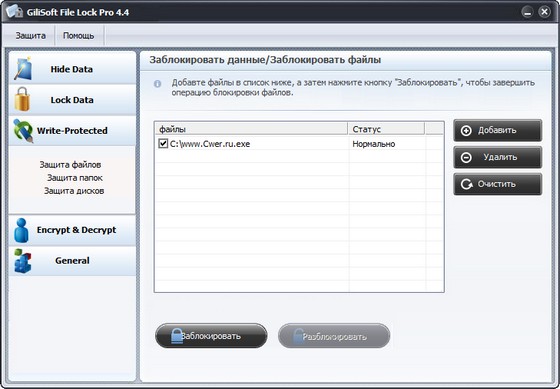560x389 pixels.
Task: Click the Удалить button label
Action: [x=500, y=157]
